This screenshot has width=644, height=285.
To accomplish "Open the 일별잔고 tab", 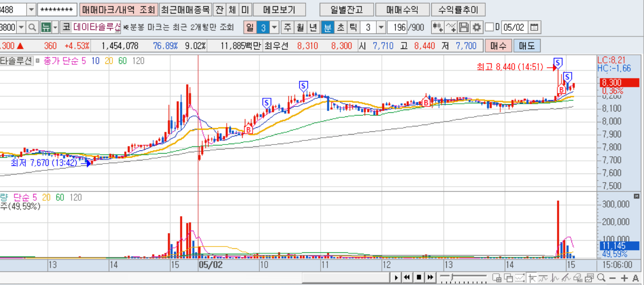I will click(x=346, y=9).
